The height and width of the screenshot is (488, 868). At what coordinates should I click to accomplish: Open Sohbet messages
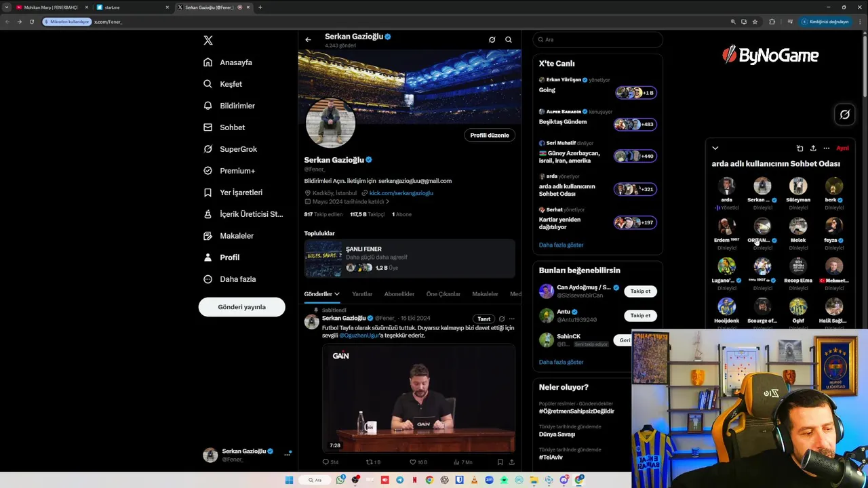click(x=224, y=127)
